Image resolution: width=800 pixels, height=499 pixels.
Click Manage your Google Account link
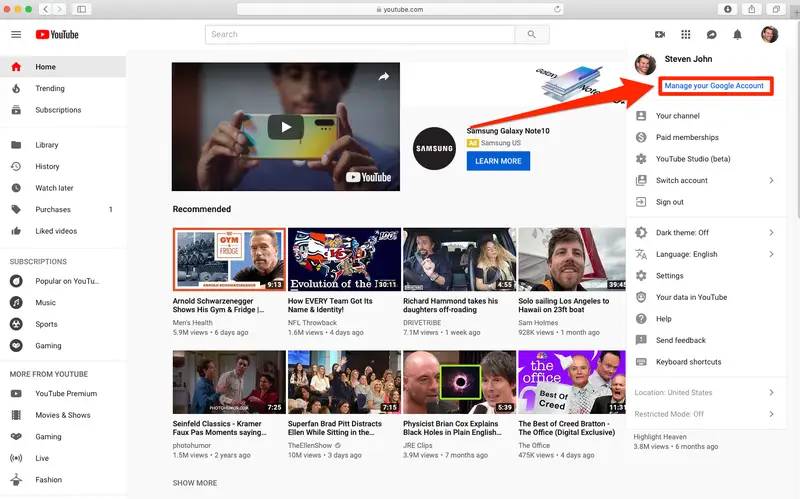click(714, 86)
